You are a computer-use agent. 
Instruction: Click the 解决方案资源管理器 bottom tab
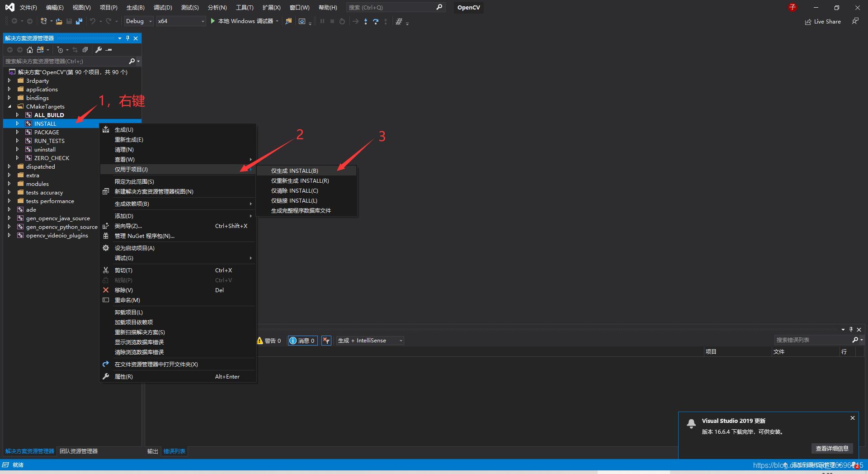click(x=30, y=451)
